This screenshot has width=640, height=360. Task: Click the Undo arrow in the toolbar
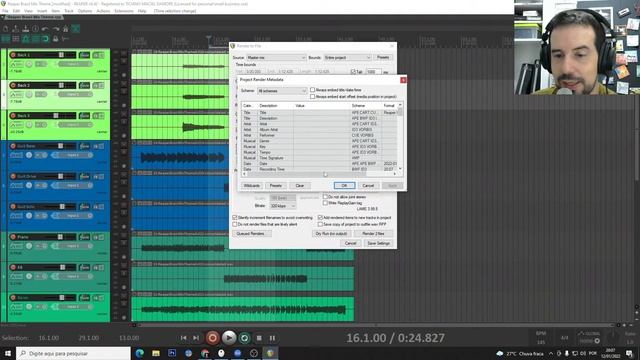point(45,29)
